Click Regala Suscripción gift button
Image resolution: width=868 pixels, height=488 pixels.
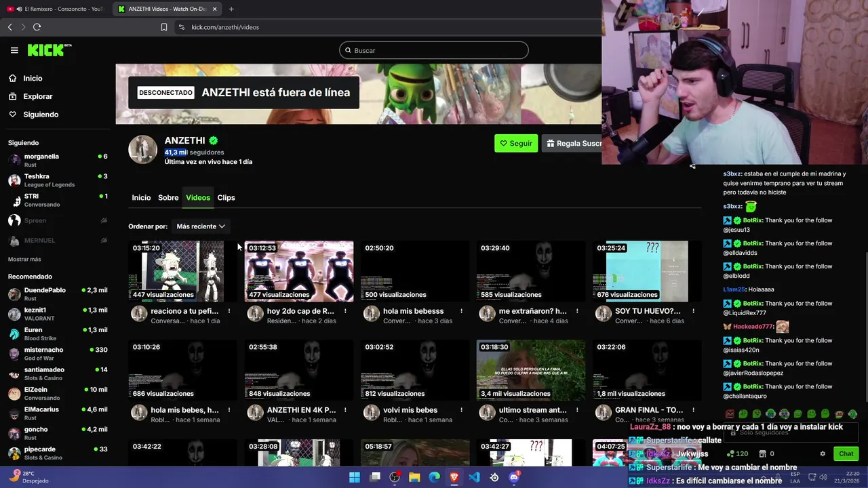pos(572,143)
